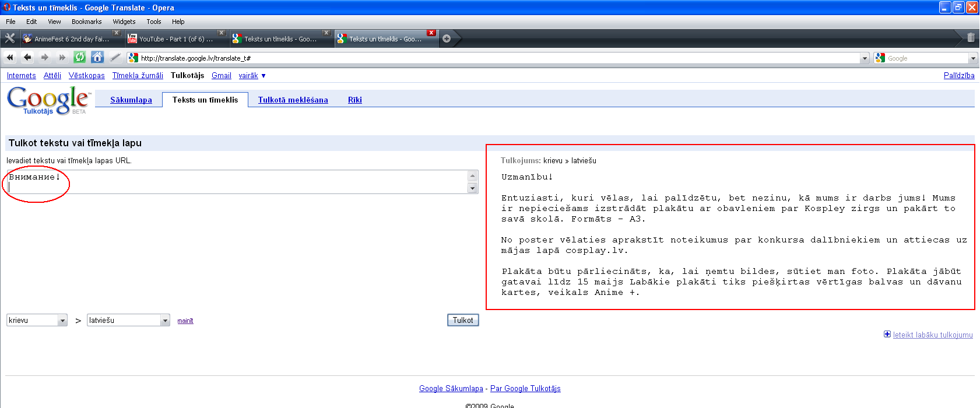Image resolution: width=980 pixels, height=408 pixels.
Task: Click the Rewind navigation button
Action: [x=10, y=57]
